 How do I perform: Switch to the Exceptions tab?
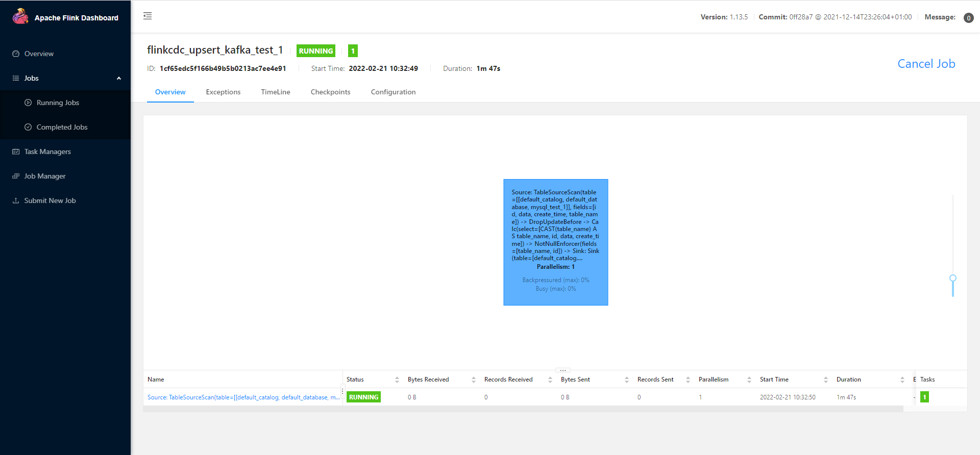[223, 92]
